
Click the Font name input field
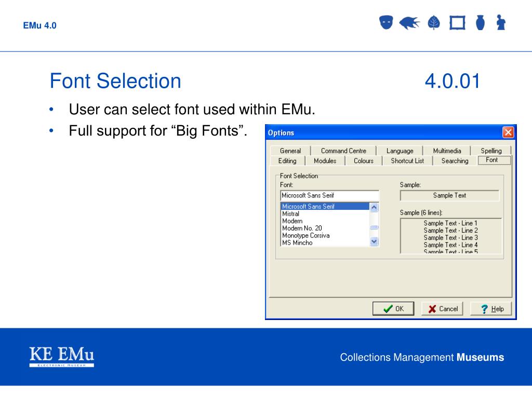[x=329, y=195]
